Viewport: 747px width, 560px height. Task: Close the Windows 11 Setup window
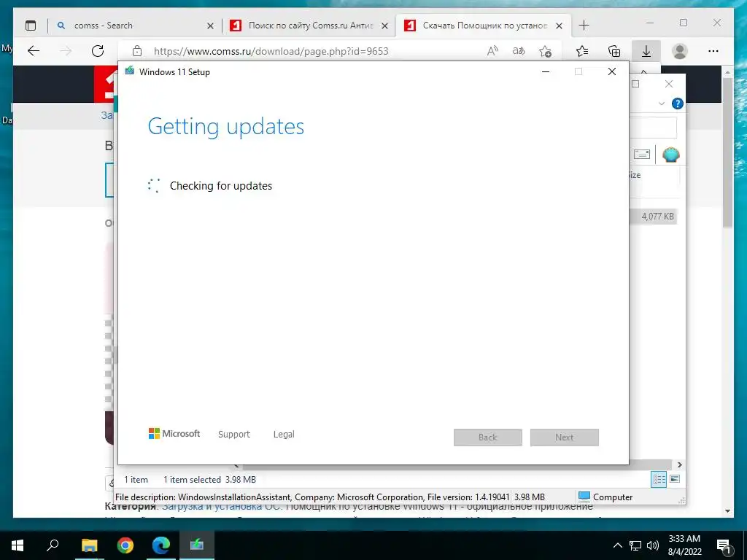(x=612, y=71)
